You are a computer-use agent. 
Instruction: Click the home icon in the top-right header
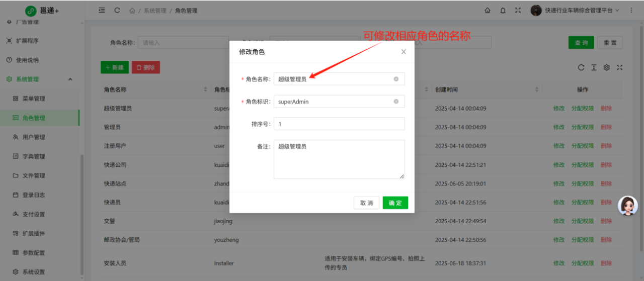[x=487, y=11]
